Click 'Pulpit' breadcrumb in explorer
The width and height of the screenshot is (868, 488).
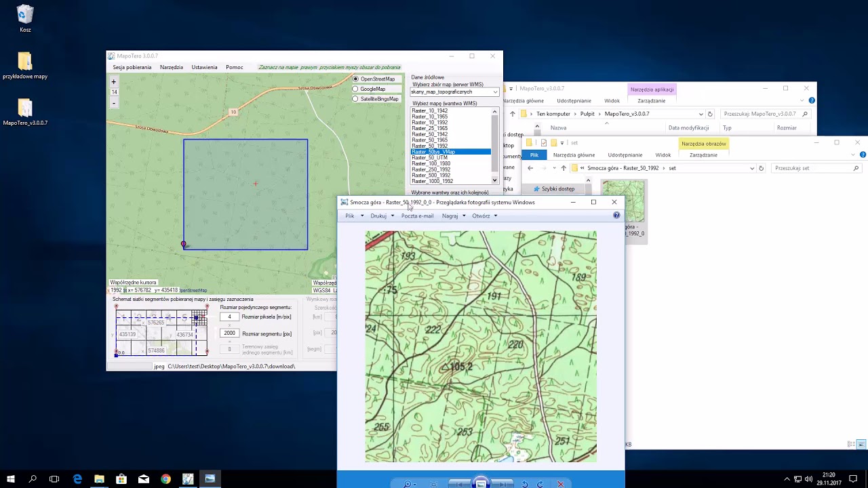pos(587,114)
